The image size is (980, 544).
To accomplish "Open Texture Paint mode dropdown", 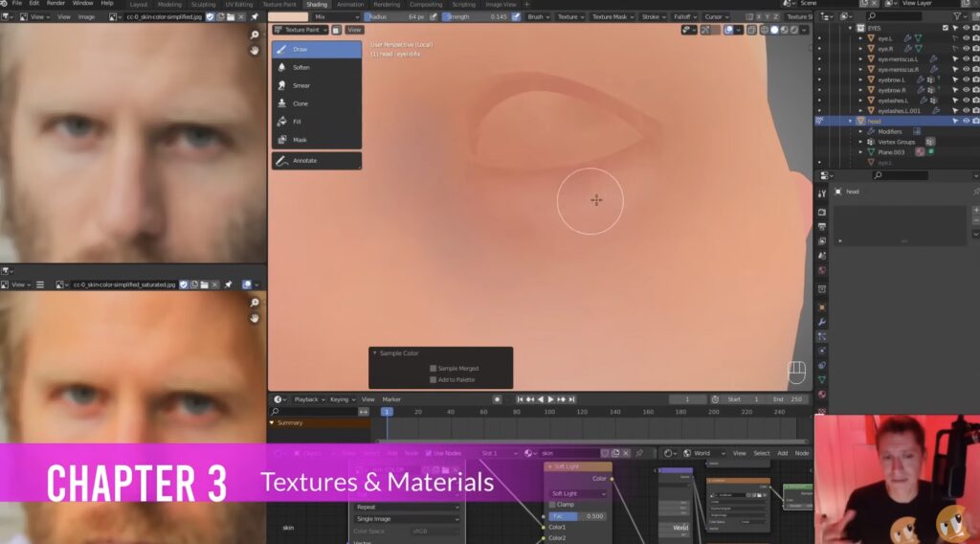I will 301,30.
